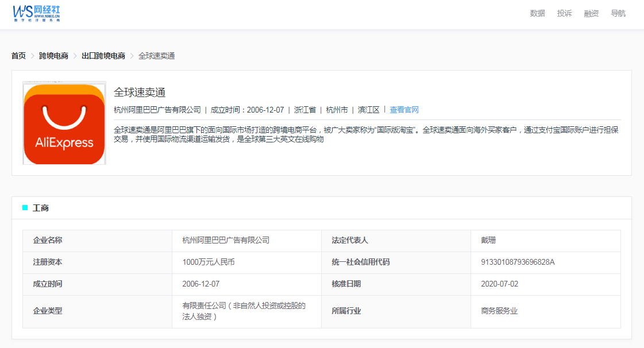Open the 投诉 navigation menu
644x348 pixels.
[x=564, y=14]
